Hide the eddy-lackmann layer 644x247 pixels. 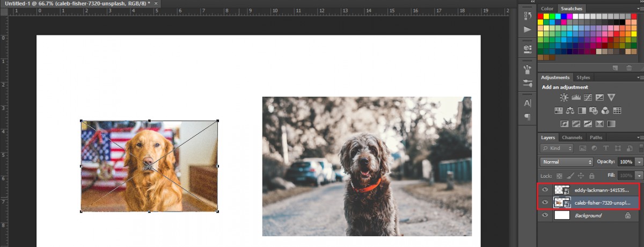[x=545, y=190]
